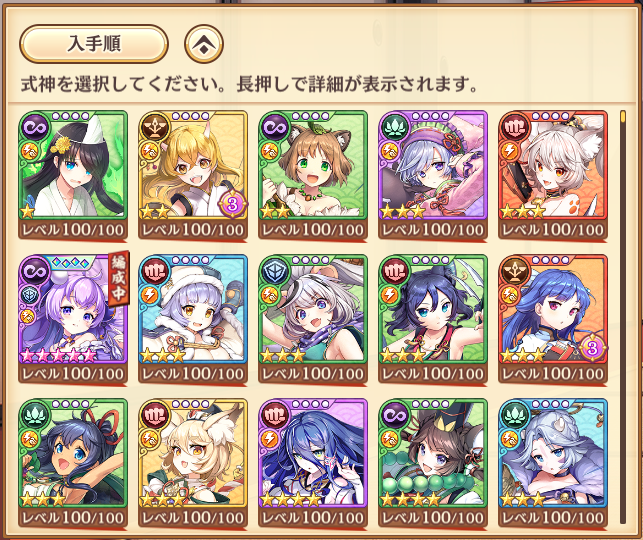643x540 pixels.
Task: Click the vertical scrollbar on the list
Action: (622, 317)
